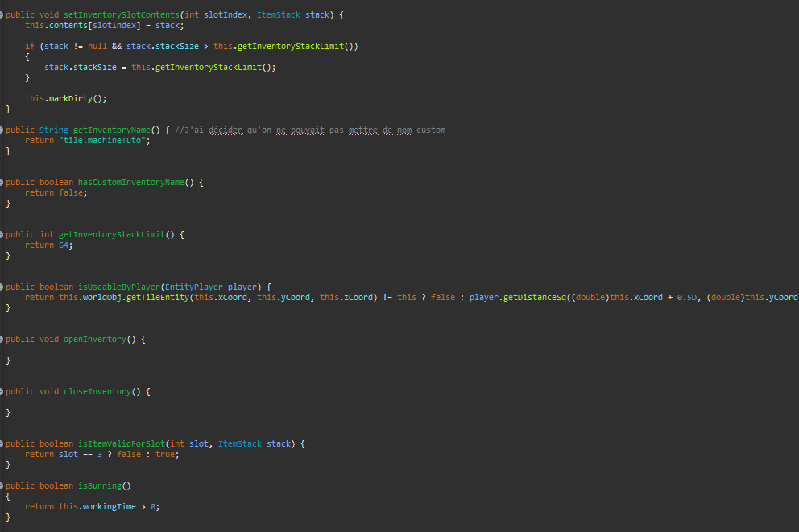Collapse the isUseableByPlayer method fold marker

click(2, 287)
